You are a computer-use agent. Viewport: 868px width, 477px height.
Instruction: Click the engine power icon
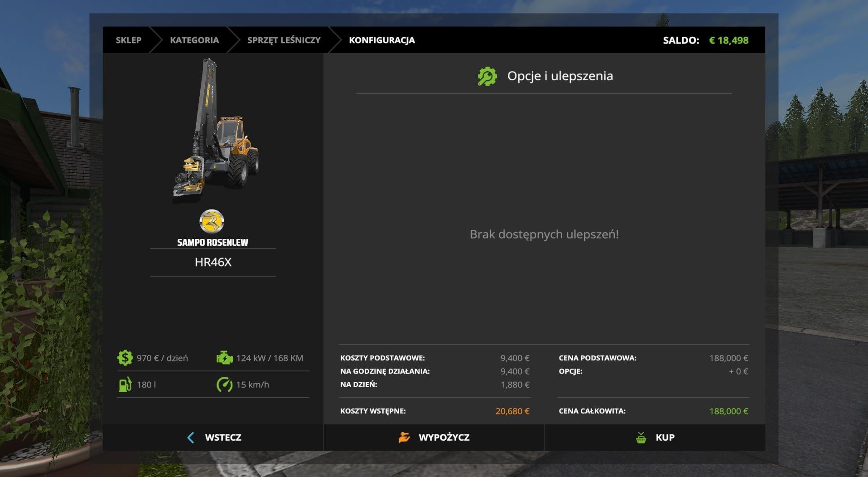224,358
